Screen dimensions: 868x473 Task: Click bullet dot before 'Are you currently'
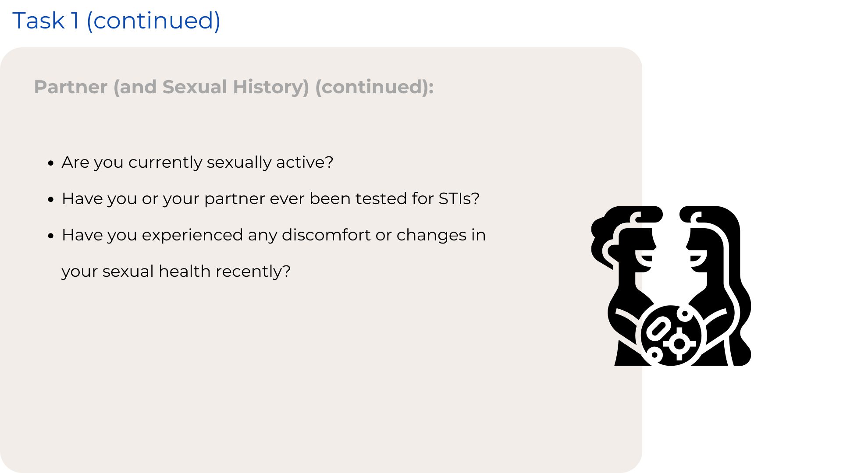(x=51, y=163)
